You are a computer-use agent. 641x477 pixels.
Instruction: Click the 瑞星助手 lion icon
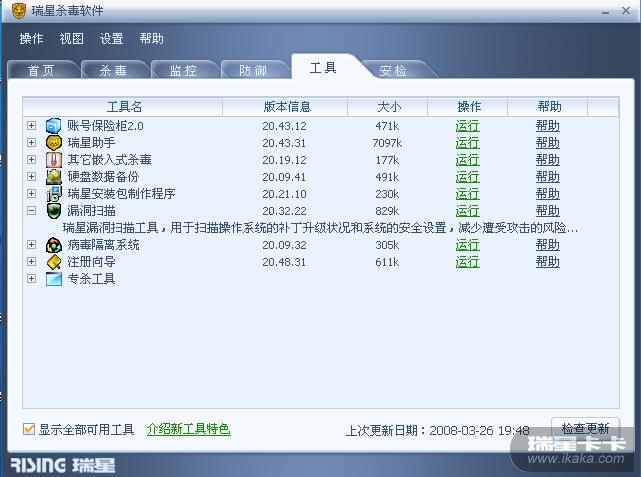coord(54,143)
